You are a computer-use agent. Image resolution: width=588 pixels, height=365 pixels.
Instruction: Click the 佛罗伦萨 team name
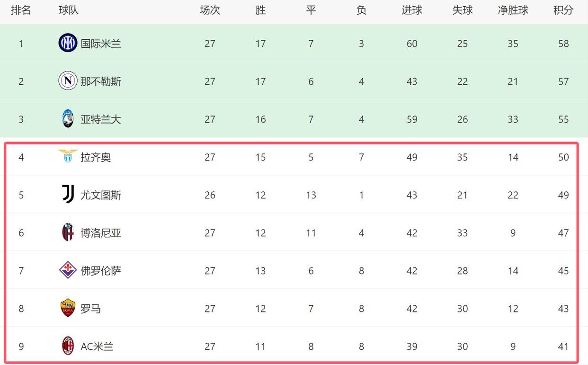click(x=101, y=271)
